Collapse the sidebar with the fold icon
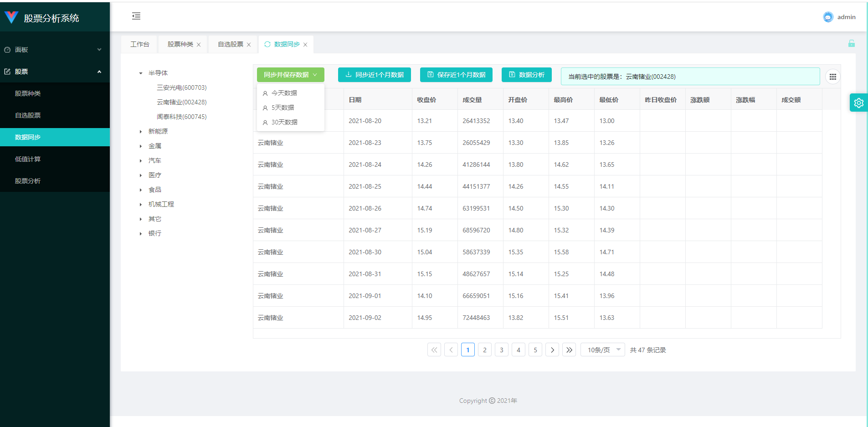This screenshot has height=427, width=868. click(136, 16)
